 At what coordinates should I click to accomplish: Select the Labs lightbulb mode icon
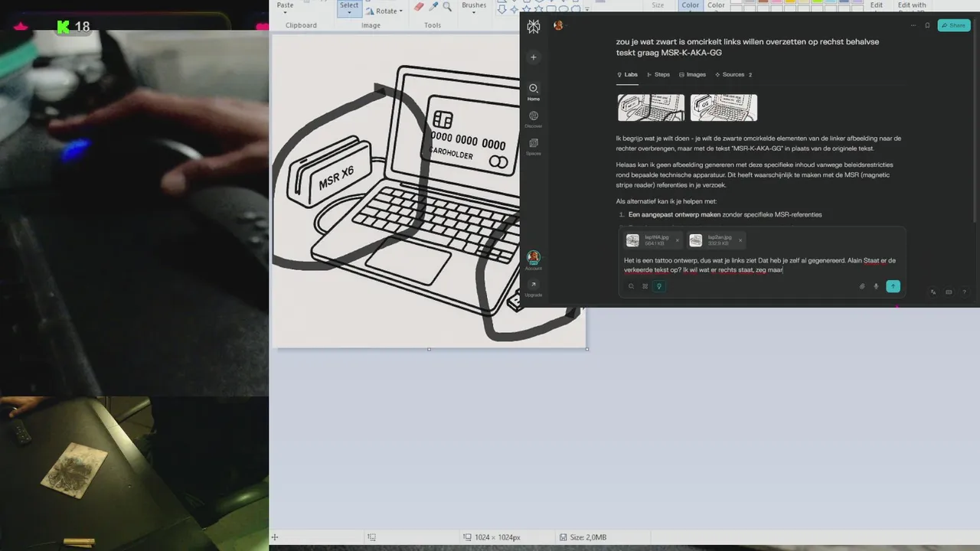pos(658,286)
